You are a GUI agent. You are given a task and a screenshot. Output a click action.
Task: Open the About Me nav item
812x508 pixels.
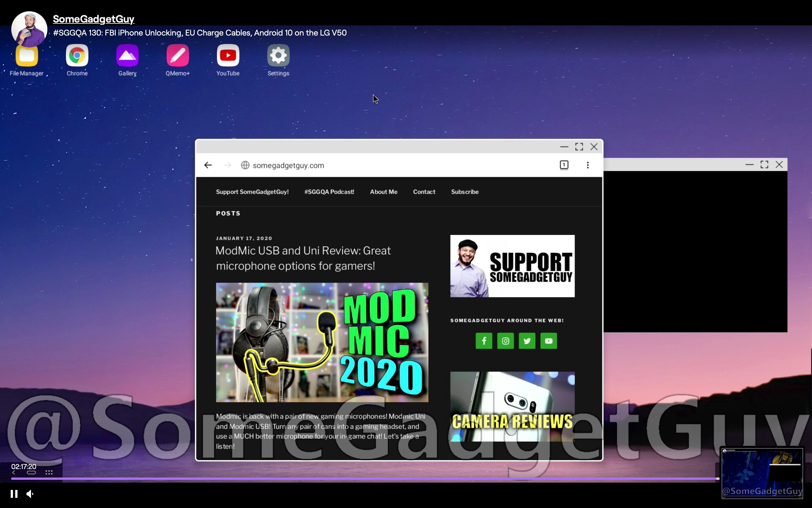click(383, 192)
